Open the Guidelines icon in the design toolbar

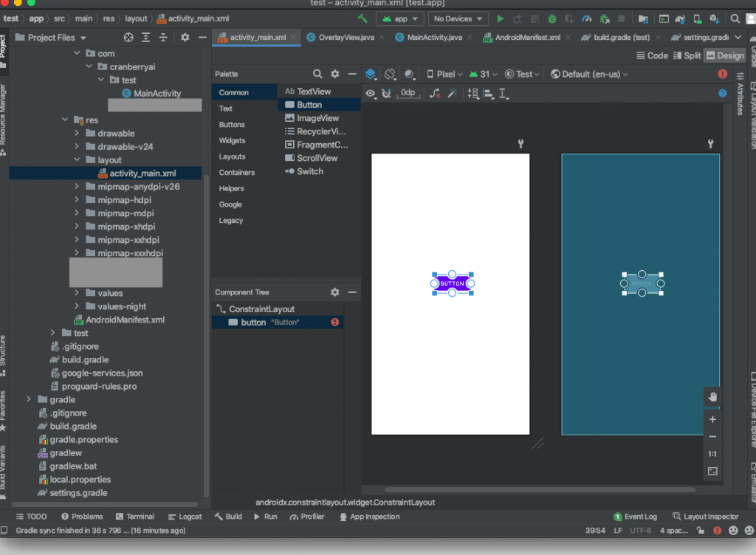504,94
